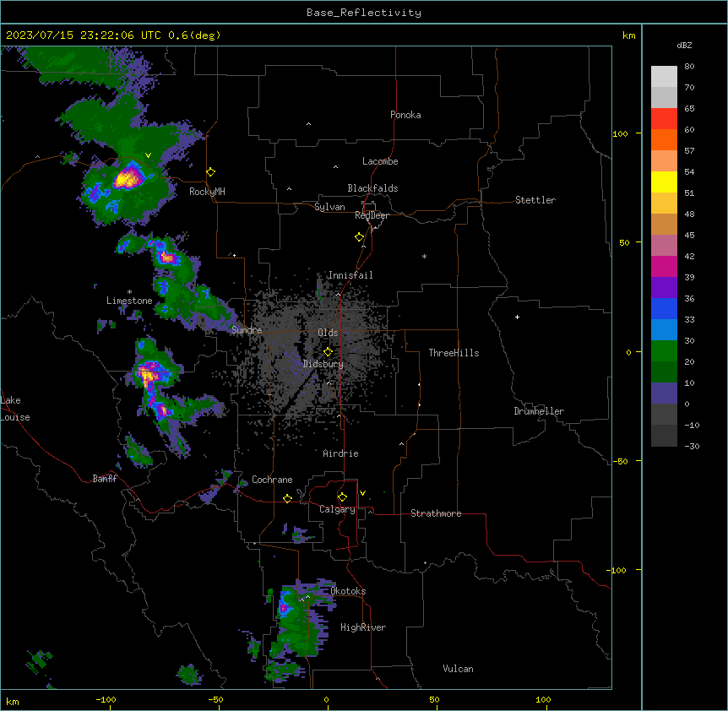
Task: Pick the red swatch in dBZ legend
Action: click(x=664, y=119)
